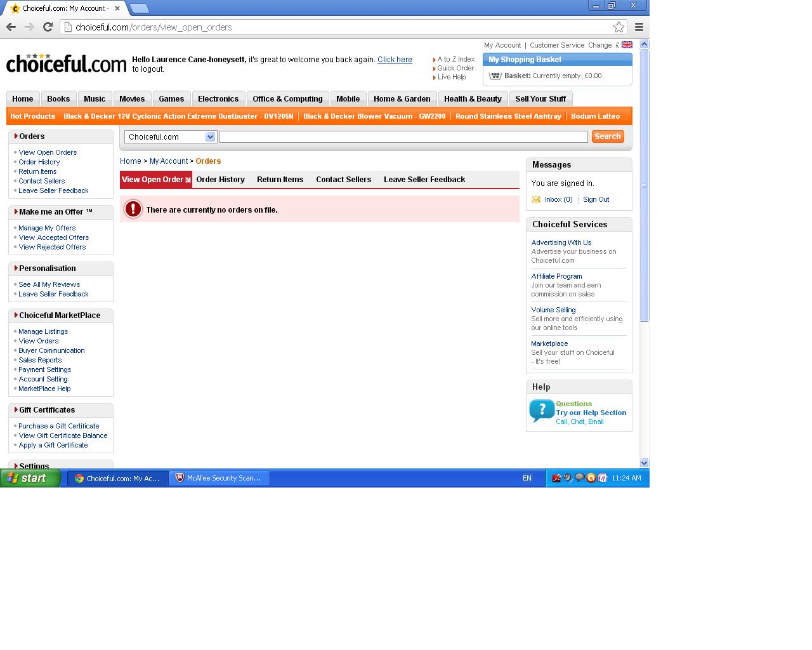Click the Help question mark bubble icon

pos(542,411)
